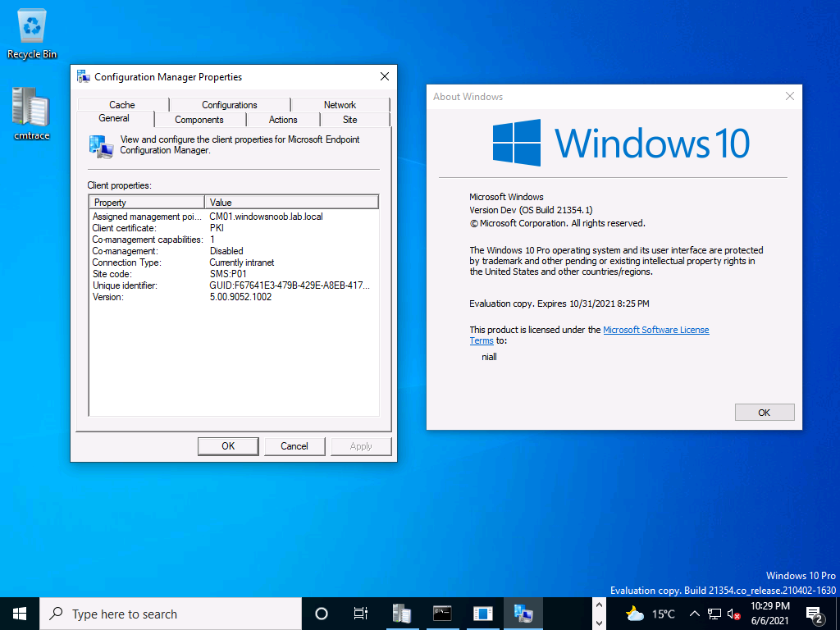This screenshot has width=840, height=630.
Task: Select the Client certificate row
Action: (x=234, y=228)
